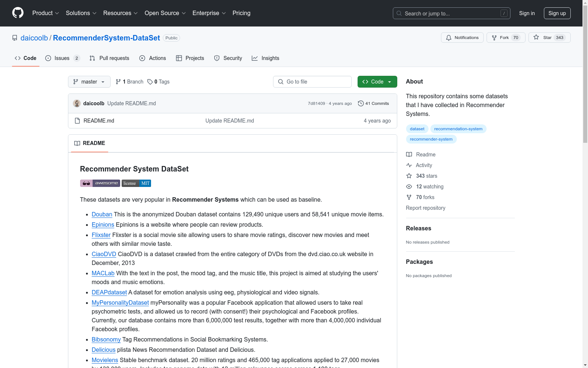Click the branch icon next to 1 Branch
The image size is (588, 368).
tap(118, 82)
